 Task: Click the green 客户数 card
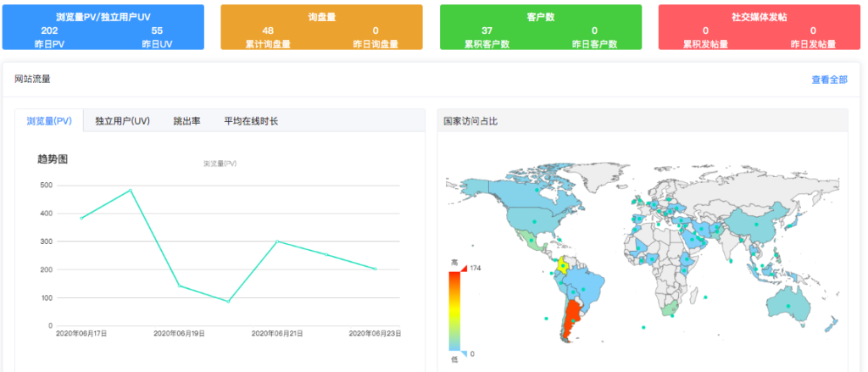540,27
